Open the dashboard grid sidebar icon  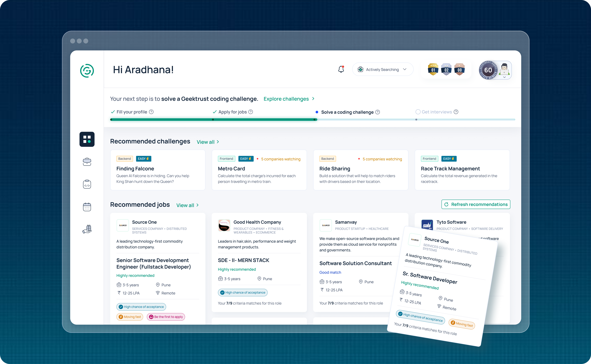coord(87,139)
